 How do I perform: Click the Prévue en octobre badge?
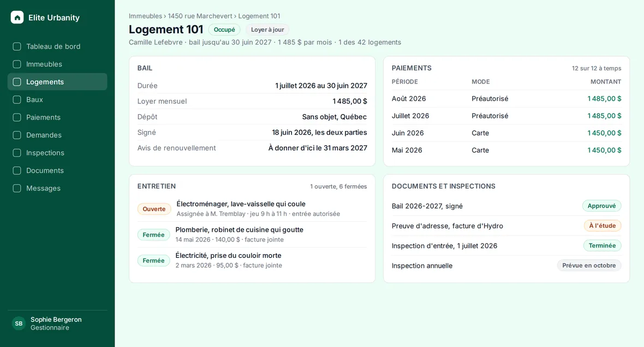[589, 266]
